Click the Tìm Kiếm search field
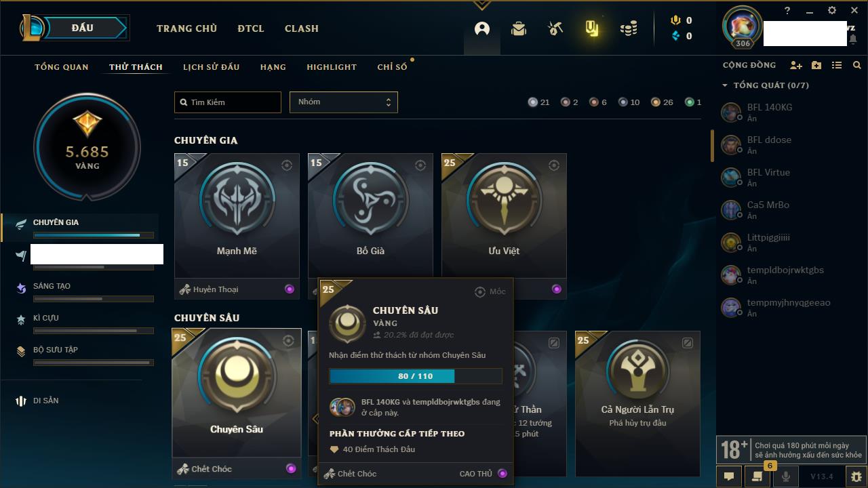This screenshot has height=488, width=868. [x=228, y=102]
